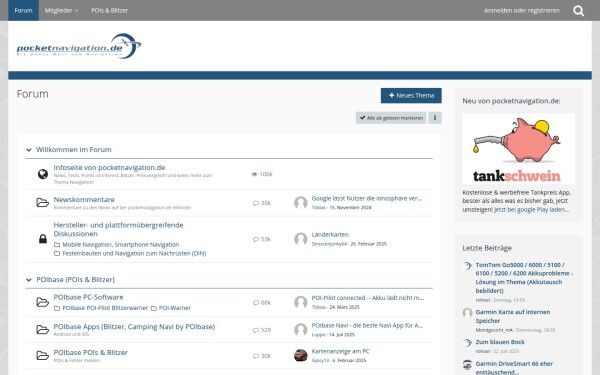Click the avatar beside Google lässt Nutzer post

point(301,202)
